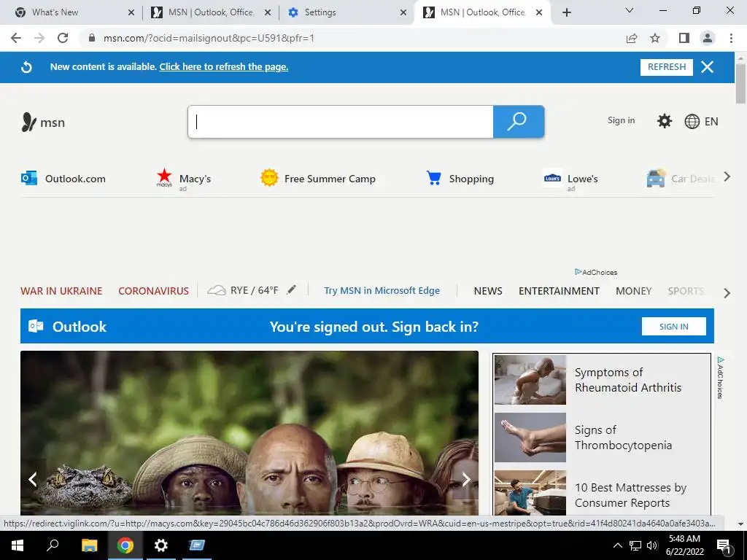Click the Settings gear in taskbar
The image size is (747, 560).
coord(160,545)
